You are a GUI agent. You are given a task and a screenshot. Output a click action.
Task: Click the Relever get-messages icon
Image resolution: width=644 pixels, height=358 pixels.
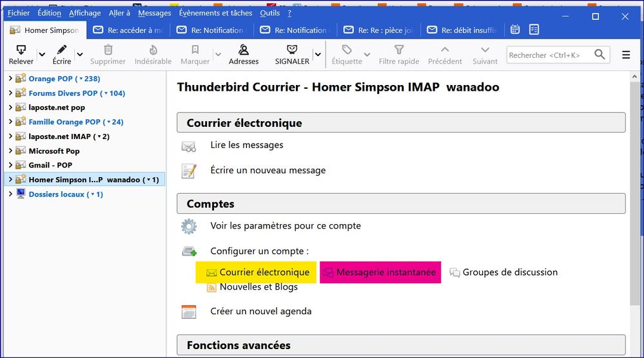coord(21,50)
